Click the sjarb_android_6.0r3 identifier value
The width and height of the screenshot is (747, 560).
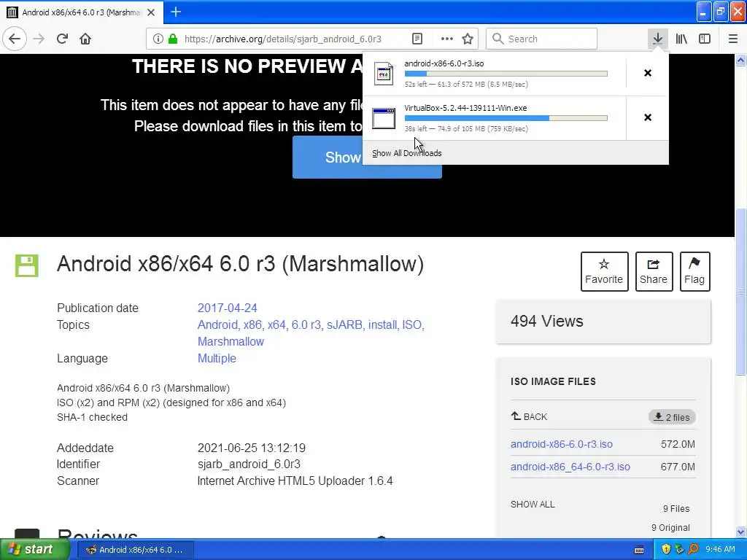(249, 464)
